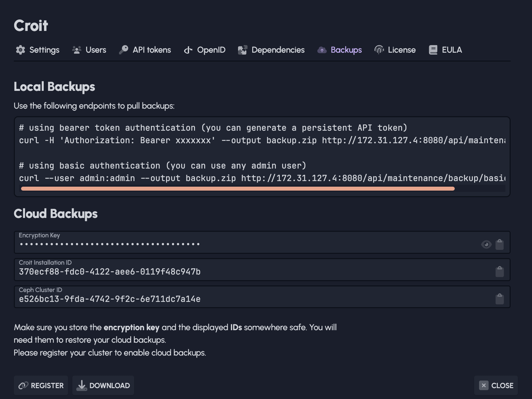Focus the Encryption Key field

[x=230, y=244]
